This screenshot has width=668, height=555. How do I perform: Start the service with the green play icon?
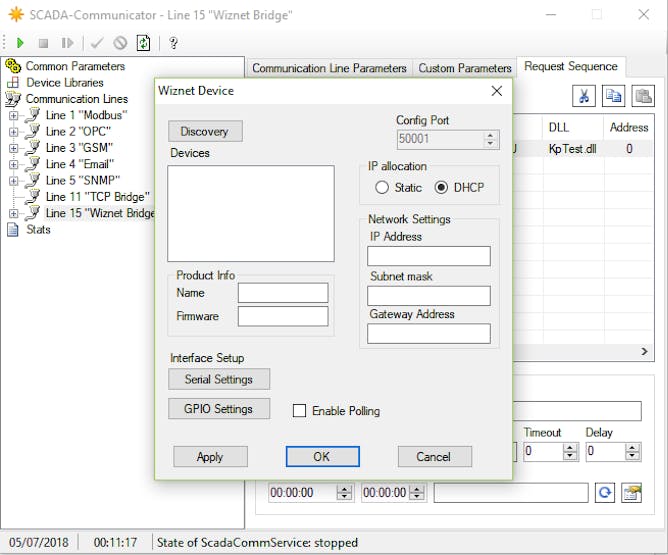pyautogui.click(x=20, y=43)
